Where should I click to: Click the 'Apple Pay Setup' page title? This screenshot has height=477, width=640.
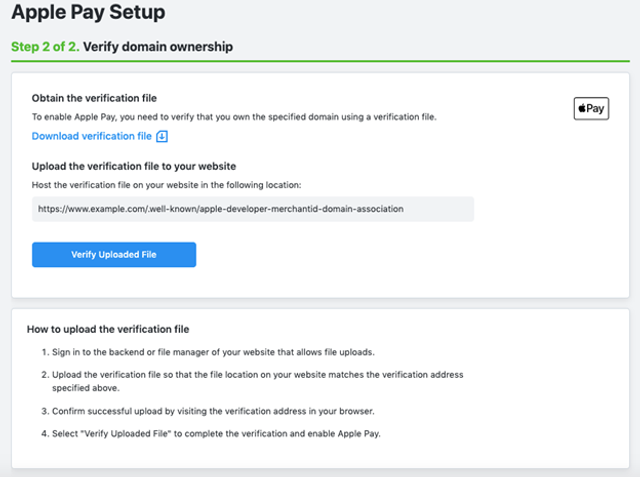click(x=88, y=11)
